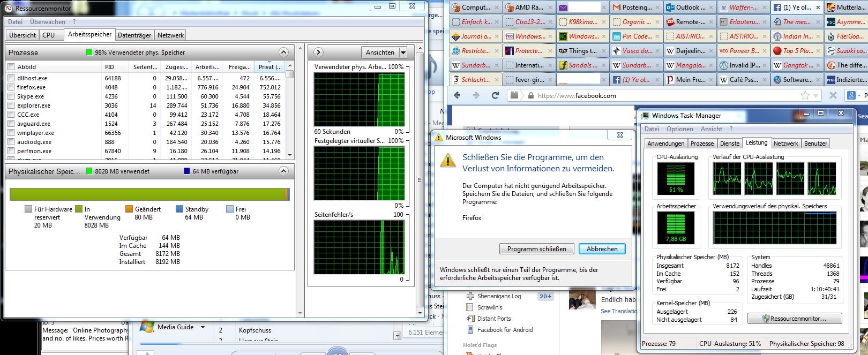Reload the page in Firefox
Viewport: 868px width, 355px height.
(x=496, y=95)
